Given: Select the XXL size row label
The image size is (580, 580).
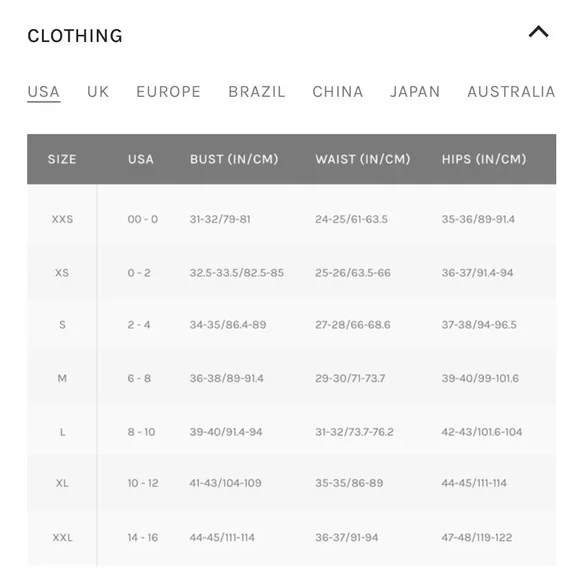Looking at the screenshot, I should point(62,537).
